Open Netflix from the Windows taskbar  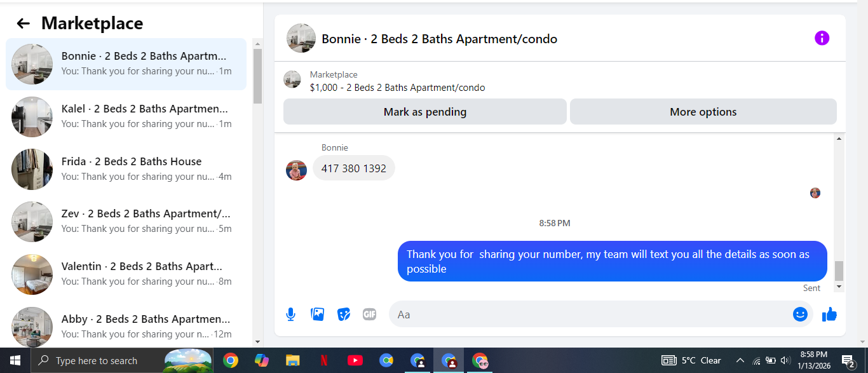pos(323,360)
